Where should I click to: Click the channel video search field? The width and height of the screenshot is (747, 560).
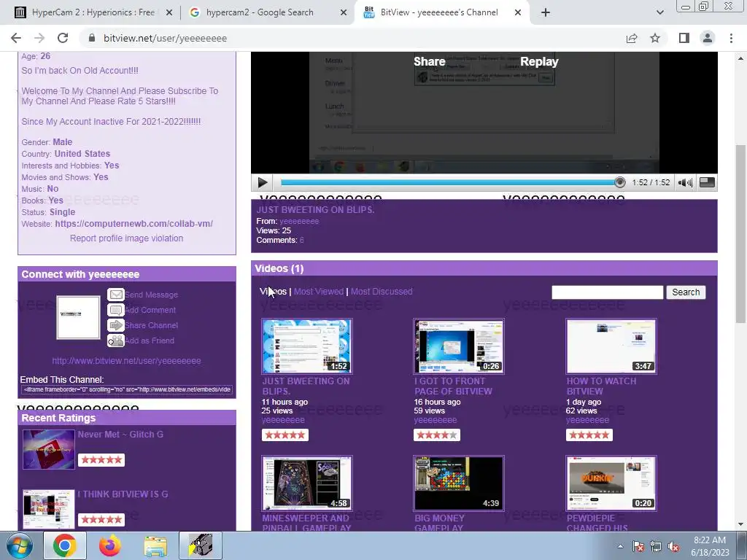pyautogui.click(x=607, y=292)
